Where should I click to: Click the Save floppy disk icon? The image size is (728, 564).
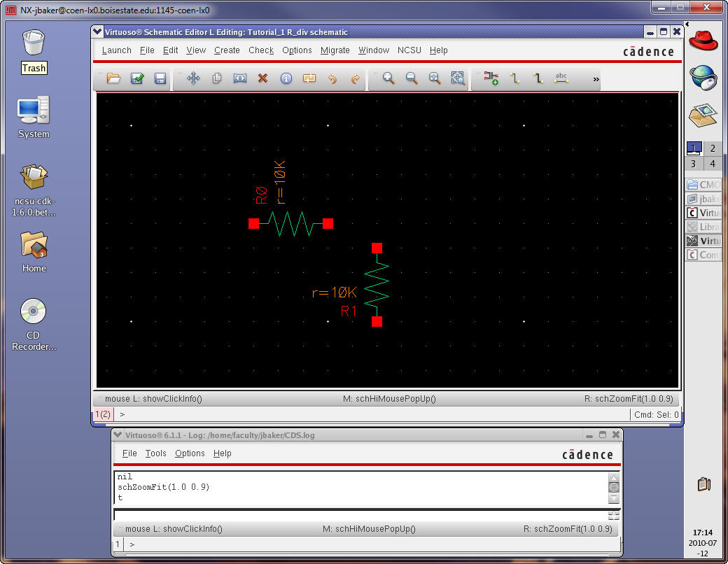[x=160, y=79]
